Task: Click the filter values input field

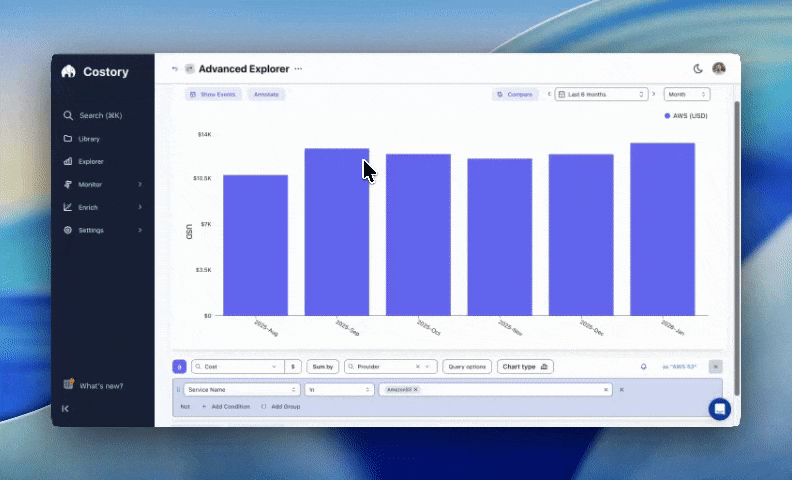Action: (495, 390)
